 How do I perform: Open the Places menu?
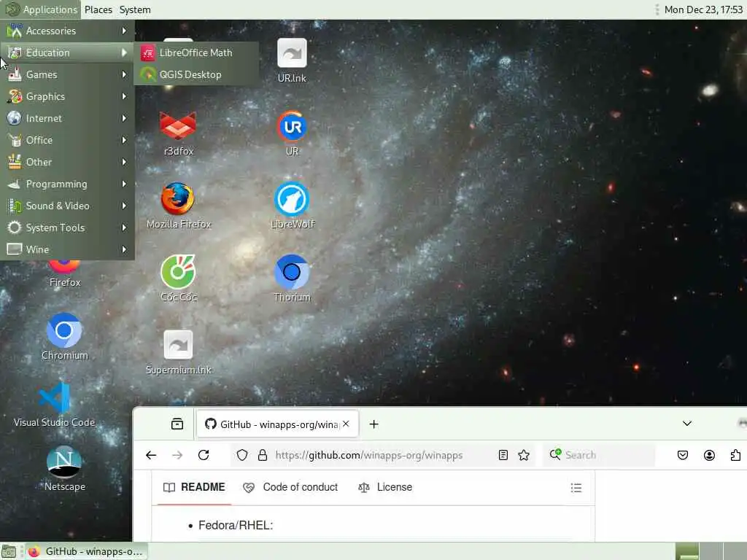coord(98,9)
